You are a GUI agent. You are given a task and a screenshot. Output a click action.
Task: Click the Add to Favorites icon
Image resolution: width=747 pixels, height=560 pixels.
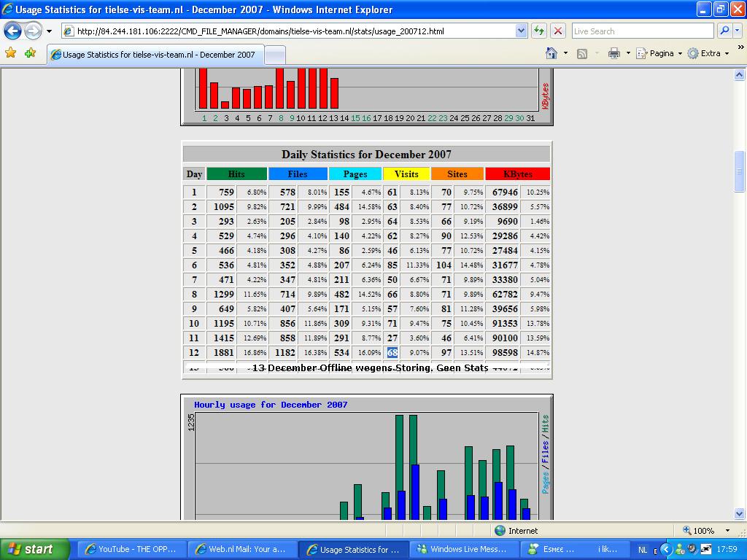pos(31,52)
